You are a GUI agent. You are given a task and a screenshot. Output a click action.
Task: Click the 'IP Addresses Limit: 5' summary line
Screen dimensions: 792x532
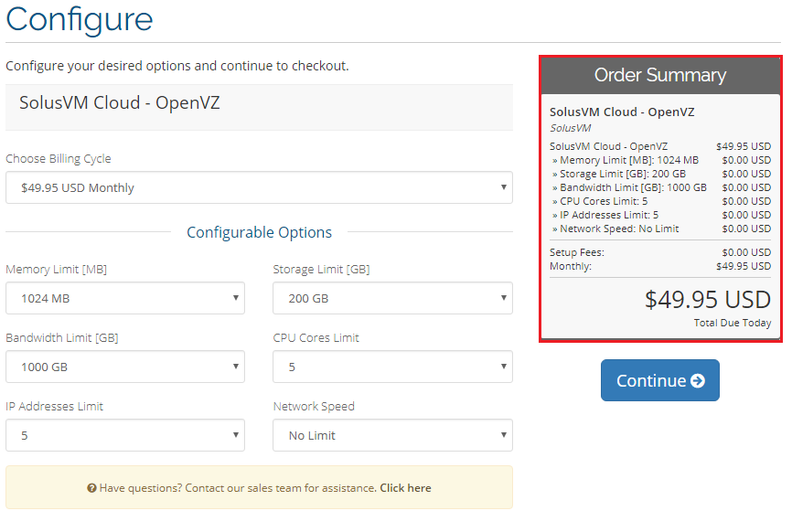pyautogui.click(x=660, y=215)
